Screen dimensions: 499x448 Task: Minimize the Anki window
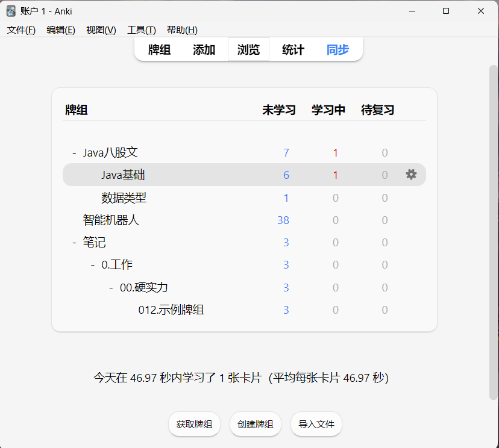[412, 11]
